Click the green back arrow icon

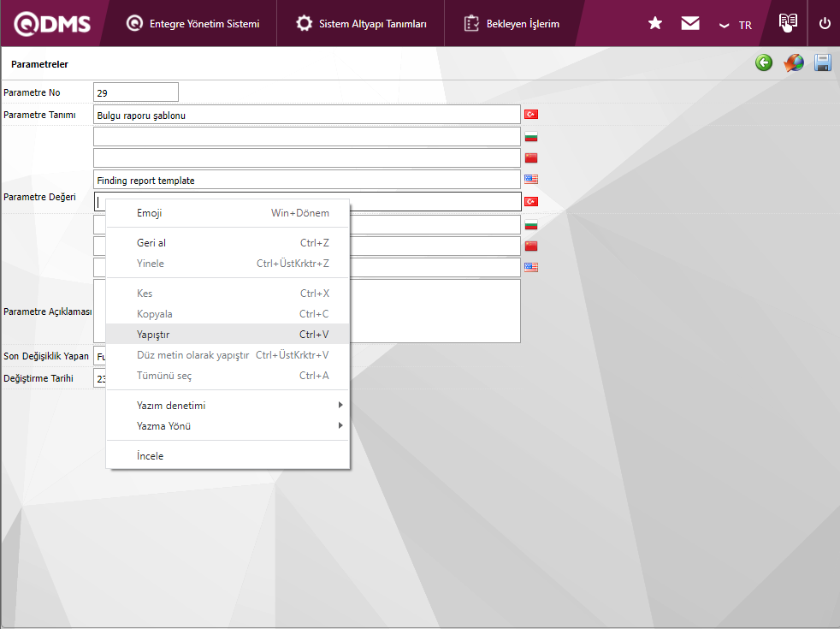763,63
